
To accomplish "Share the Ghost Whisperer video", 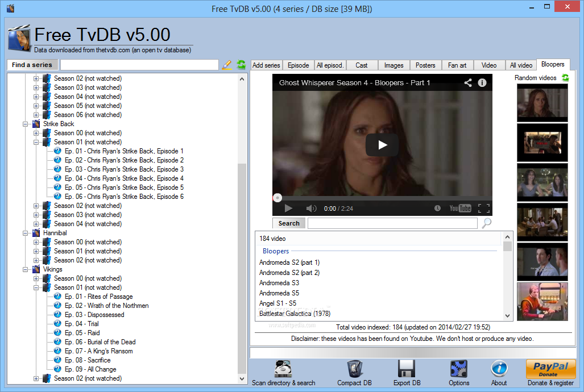I will click(x=468, y=82).
